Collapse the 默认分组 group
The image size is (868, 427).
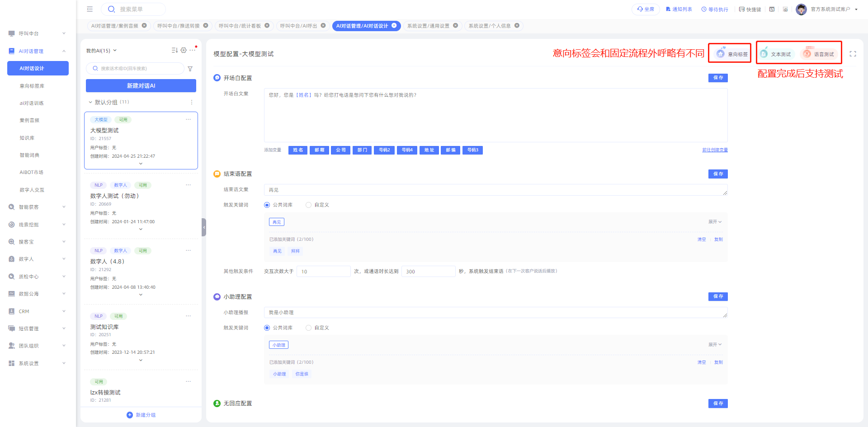click(x=90, y=102)
